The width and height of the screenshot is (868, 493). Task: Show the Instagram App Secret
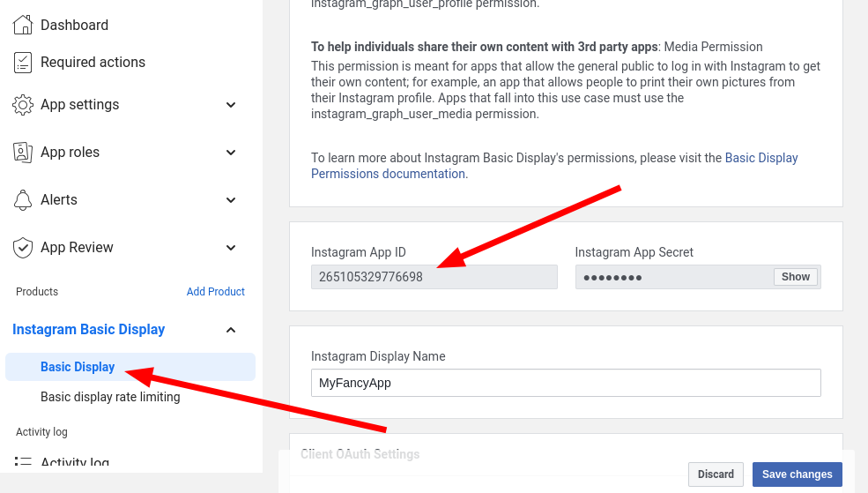pyautogui.click(x=795, y=277)
